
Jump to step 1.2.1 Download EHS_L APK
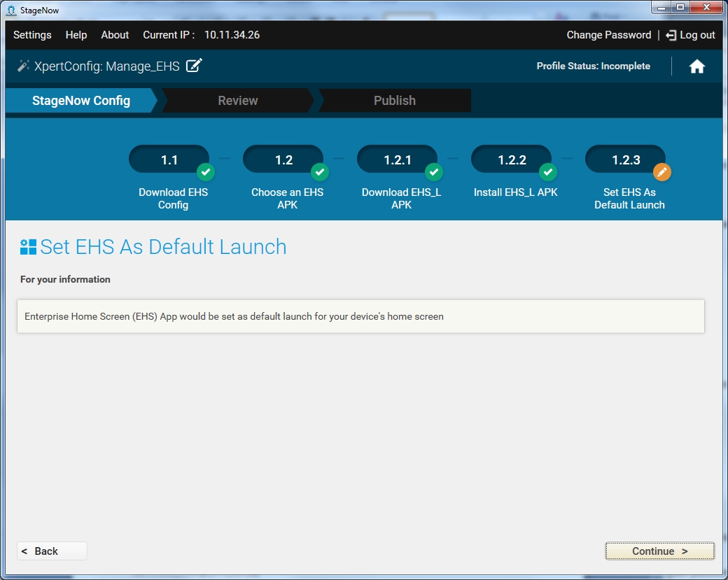(398, 160)
